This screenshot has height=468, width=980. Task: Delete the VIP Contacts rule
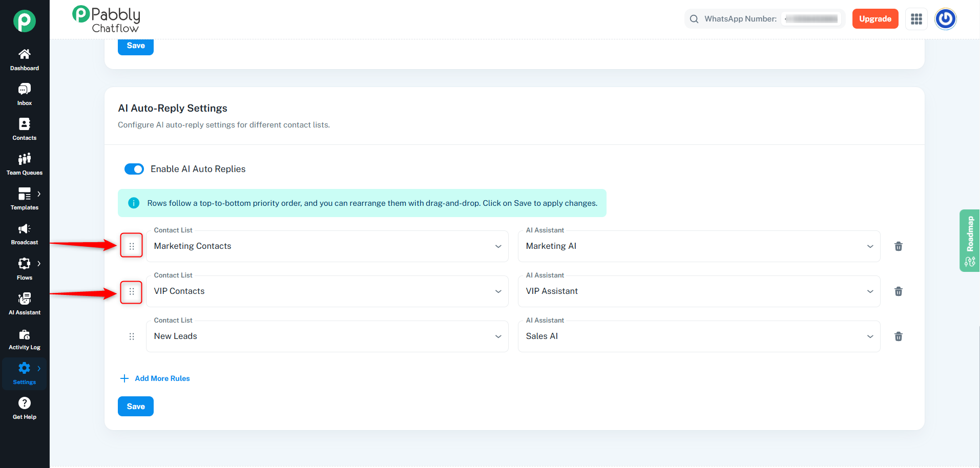click(899, 291)
